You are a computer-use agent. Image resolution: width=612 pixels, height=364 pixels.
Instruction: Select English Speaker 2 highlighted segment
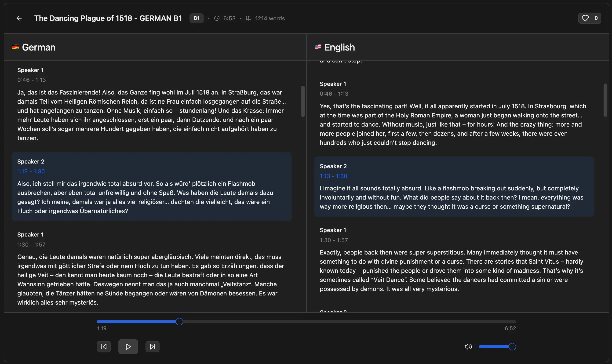coord(454,186)
